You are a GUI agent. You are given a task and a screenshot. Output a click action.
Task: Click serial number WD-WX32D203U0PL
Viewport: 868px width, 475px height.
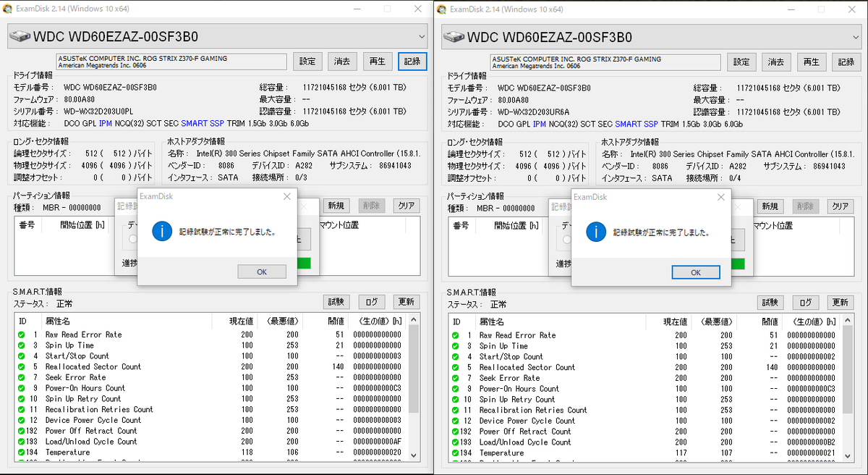tap(98, 112)
